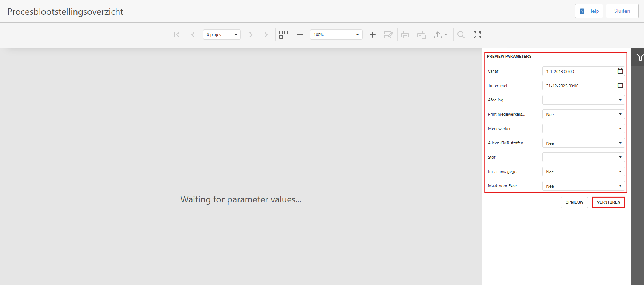Open the Alleen CMR stoffen dropdown
This screenshot has height=285, width=644.
tap(620, 143)
